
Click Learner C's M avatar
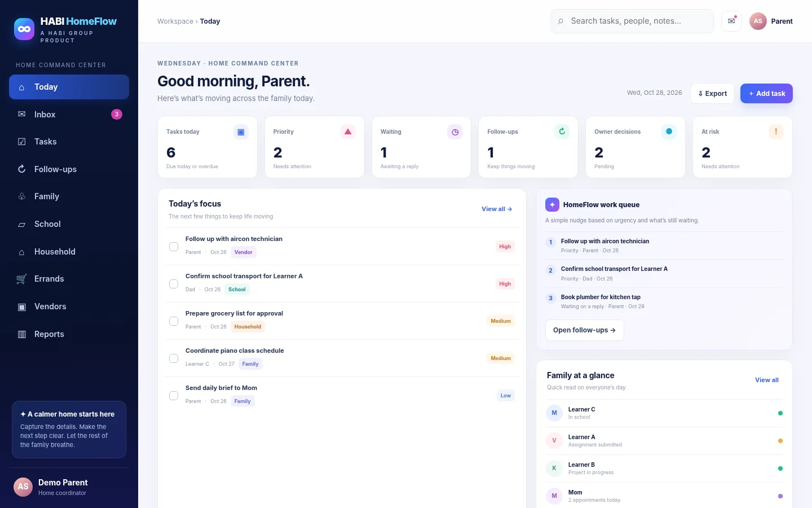pyautogui.click(x=554, y=413)
